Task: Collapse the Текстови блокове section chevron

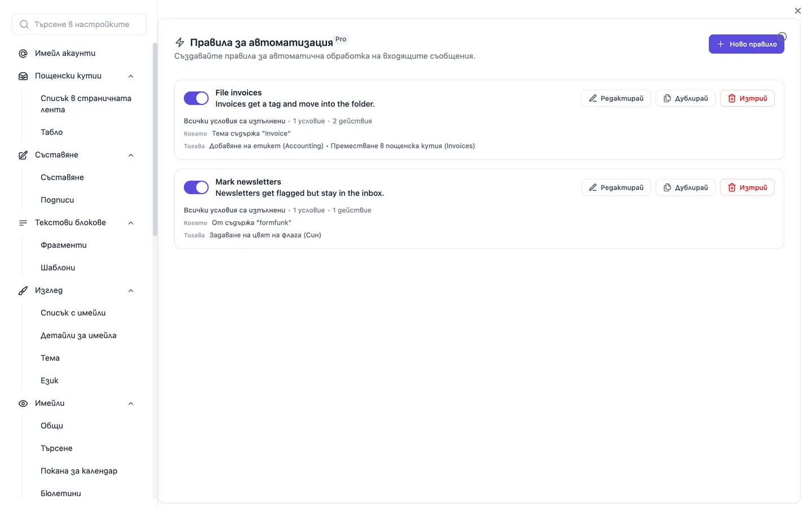Action: coord(131,223)
